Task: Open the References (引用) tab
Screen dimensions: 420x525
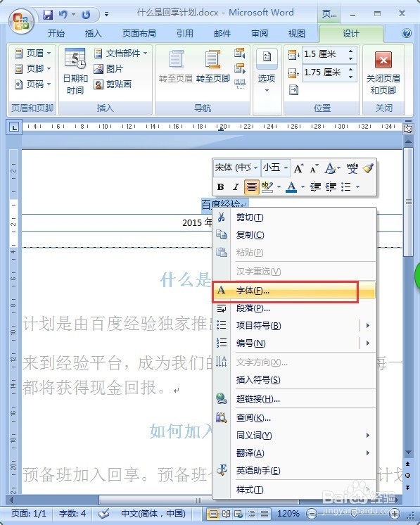Action: pos(185,33)
